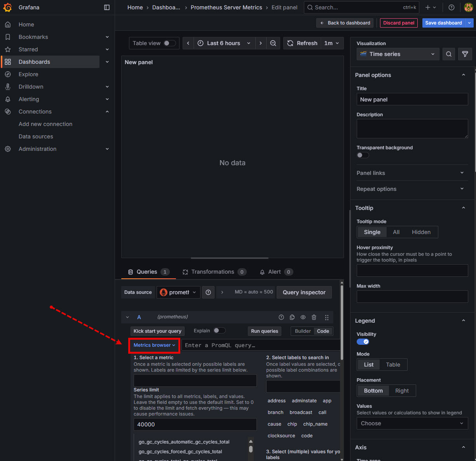Hide query A with eye icon

(303, 317)
